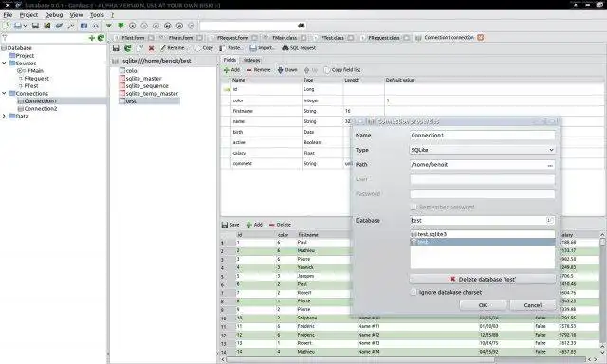607x364 pixels.
Task: Click green refresh icon above project tree
Action: [x=101, y=38]
